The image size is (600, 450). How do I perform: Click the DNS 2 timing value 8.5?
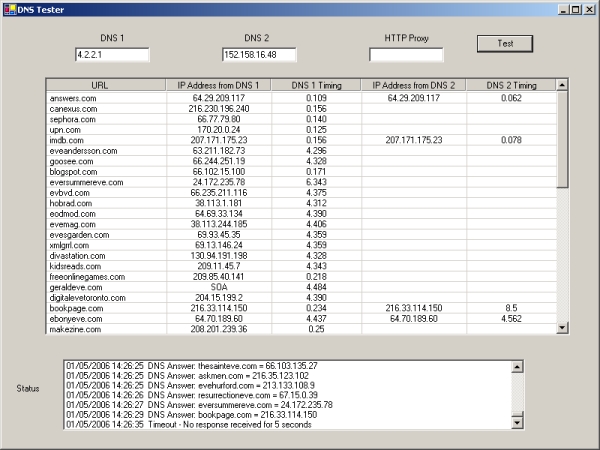511,308
